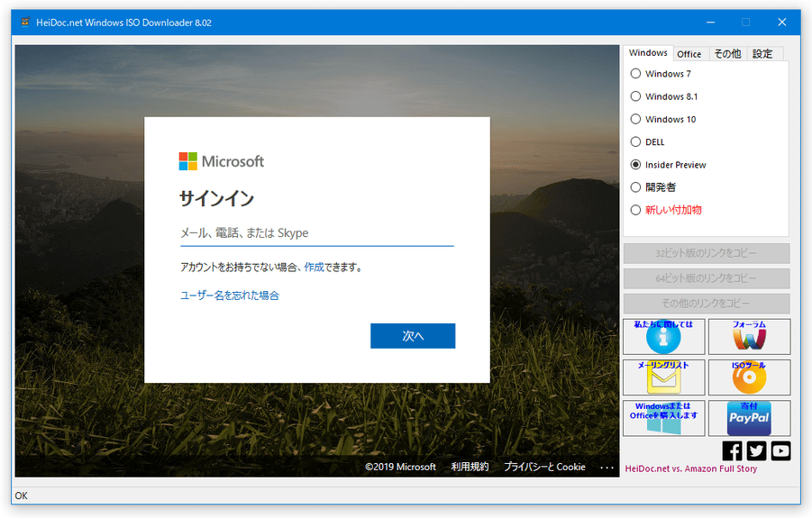The width and height of the screenshot is (812, 518).
Task: Select the Windows 10 radio button
Action: click(635, 119)
